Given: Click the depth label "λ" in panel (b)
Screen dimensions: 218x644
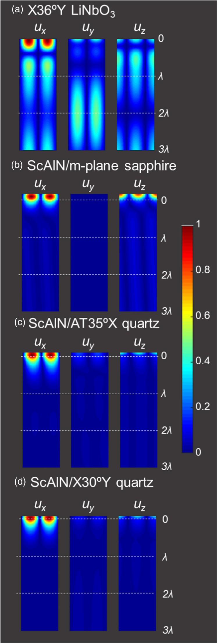Looking at the screenshot, I should (x=164, y=238).
